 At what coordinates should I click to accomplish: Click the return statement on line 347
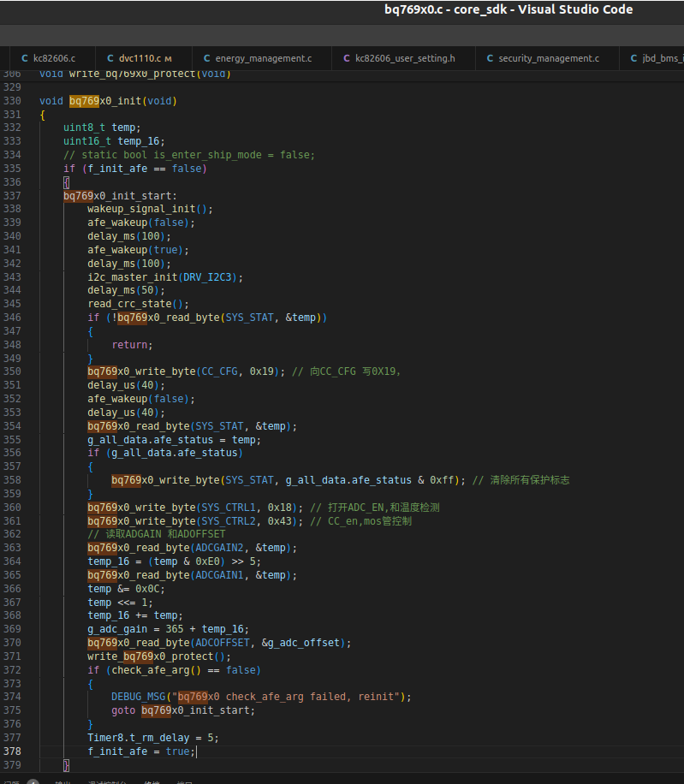click(x=131, y=345)
